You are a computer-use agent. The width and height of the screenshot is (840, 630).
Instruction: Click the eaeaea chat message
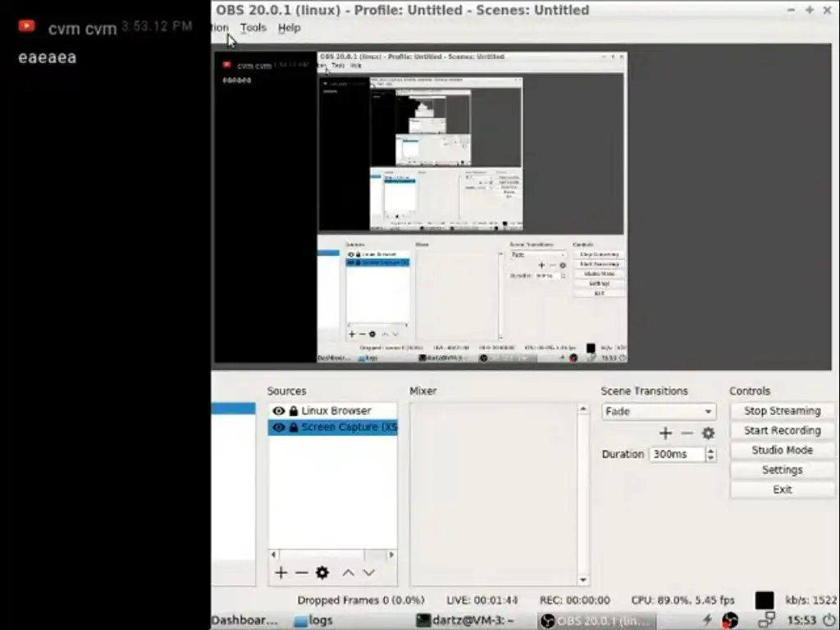coord(47,58)
